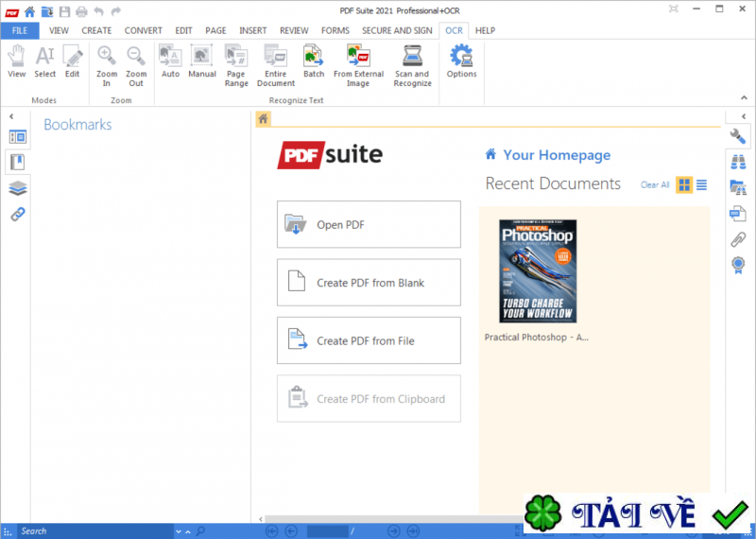Recognize text by Page Range
The width and height of the screenshot is (756, 539).
pos(236,66)
